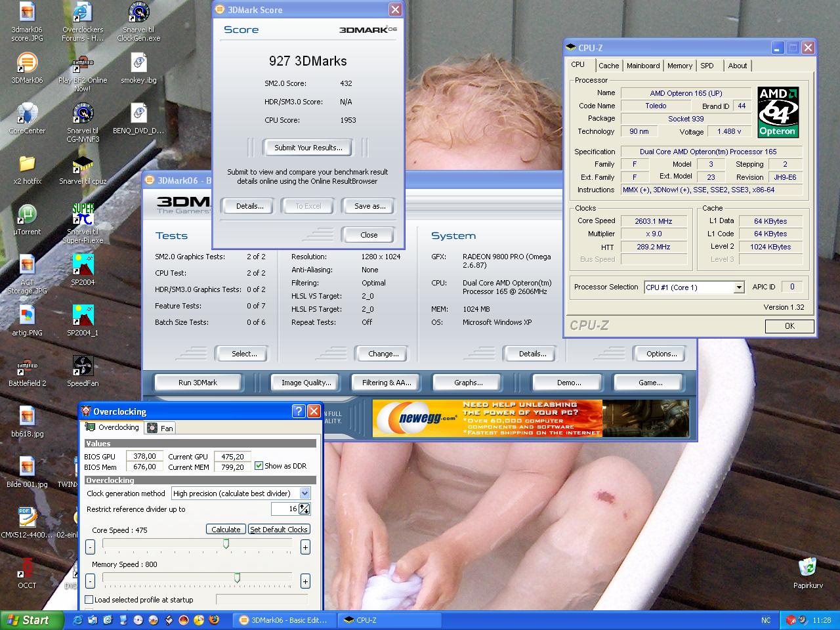Viewport: 840px width, 630px height.
Task: Open the bb618.jpg image file
Action: (27, 422)
